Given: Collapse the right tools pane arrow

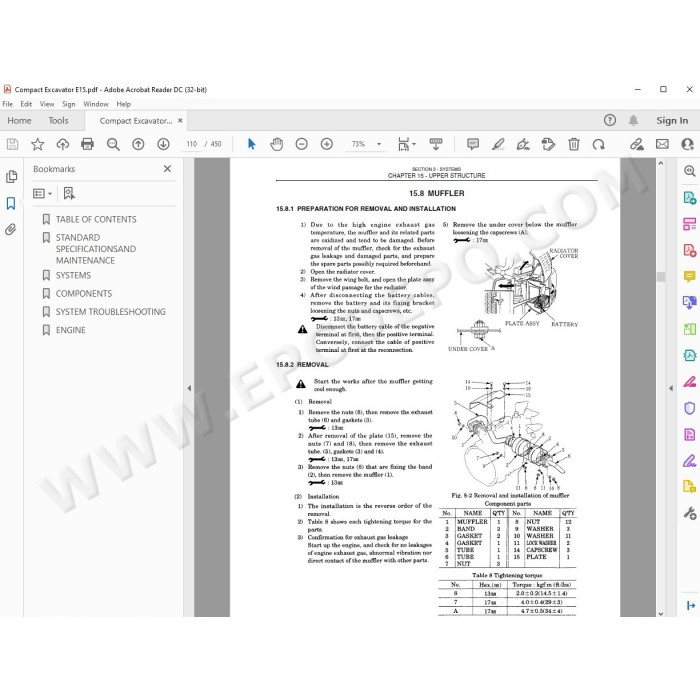Looking at the screenshot, I should 671,388.
